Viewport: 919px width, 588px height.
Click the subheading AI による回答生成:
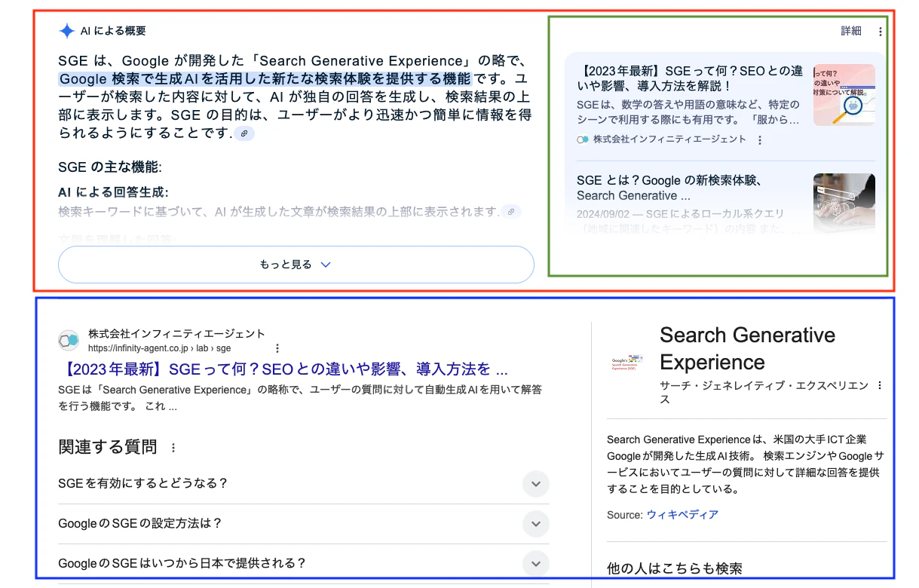(113, 192)
